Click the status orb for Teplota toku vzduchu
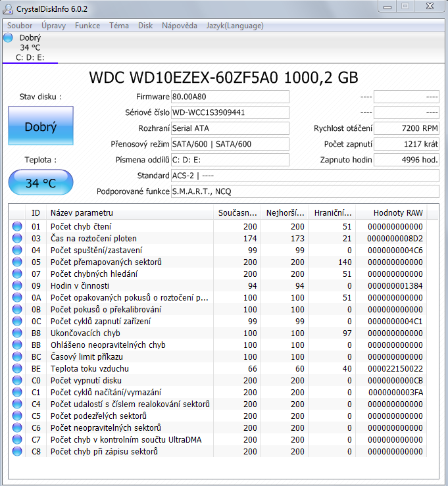 pyautogui.click(x=17, y=368)
